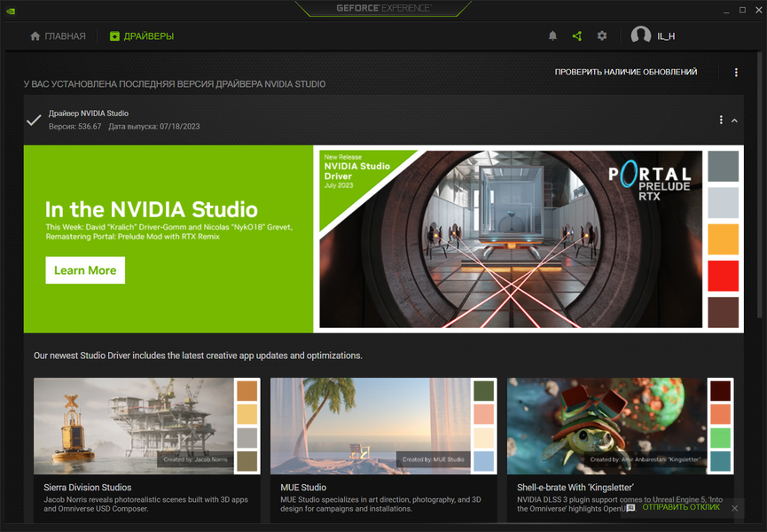
Task: Open the notifications bell icon
Action: pyautogui.click(x=552, y=35)
